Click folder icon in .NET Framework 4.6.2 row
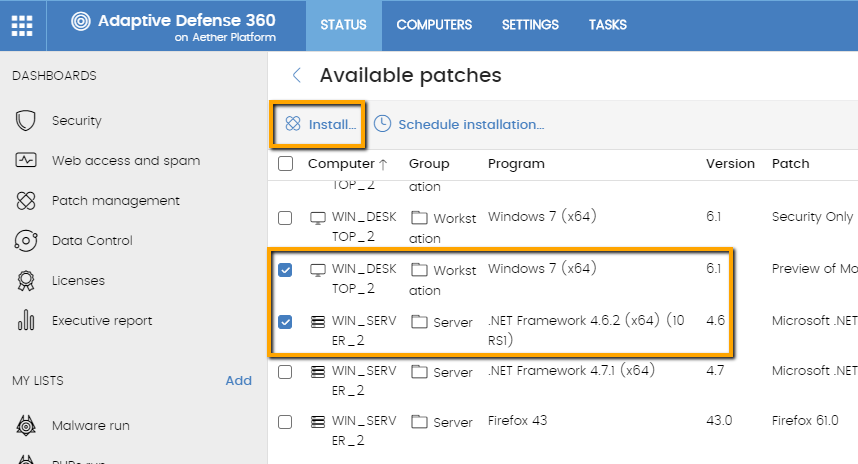Screen dimensions: 858x464 [419, 322]
